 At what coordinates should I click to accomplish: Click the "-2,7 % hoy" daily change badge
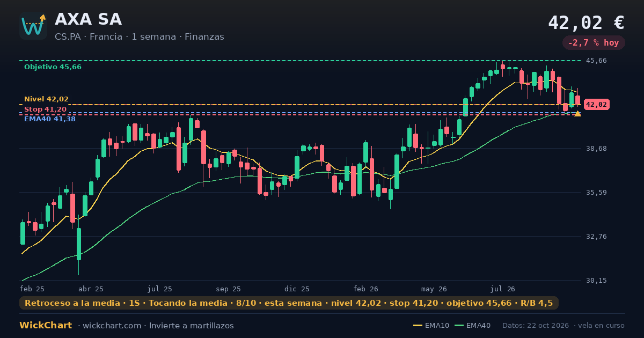(594, 43)
